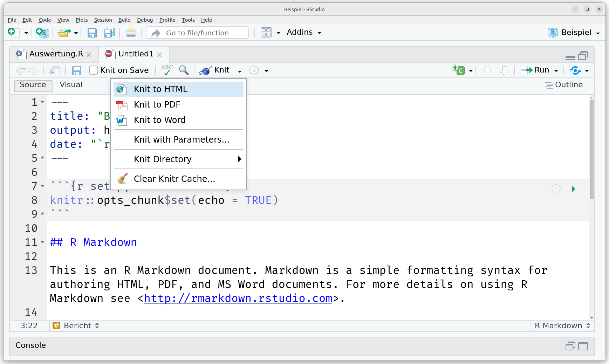The width and height of the screenshot is (609, 364).
Task: Open Find/Replace magnifier icon
Action: tap(184, 70)
